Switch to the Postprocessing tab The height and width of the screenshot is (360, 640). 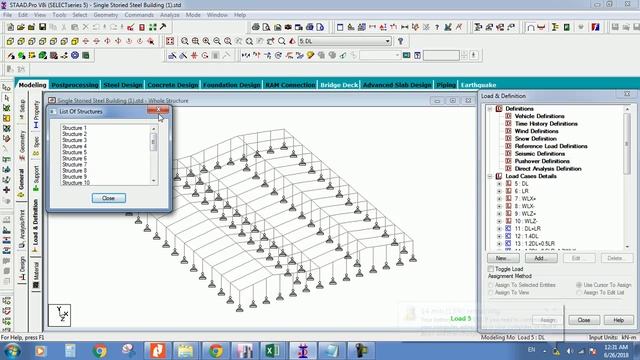[x=75, y=85]
